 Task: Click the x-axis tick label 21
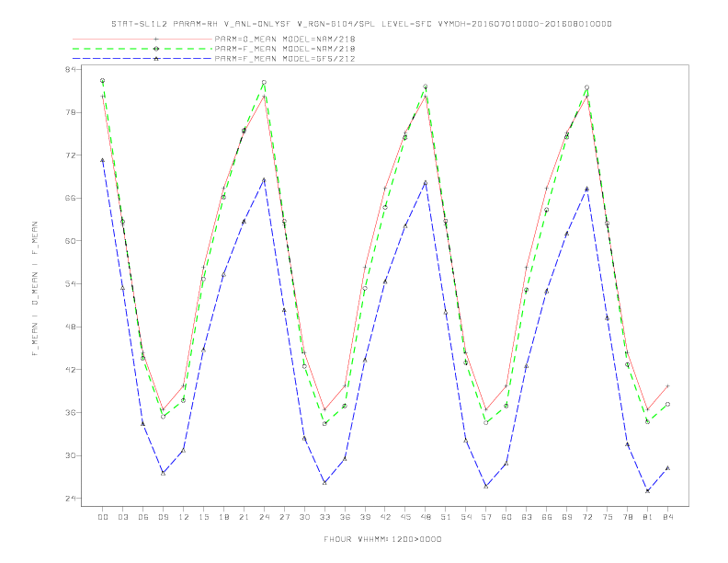tap(244, 517)
